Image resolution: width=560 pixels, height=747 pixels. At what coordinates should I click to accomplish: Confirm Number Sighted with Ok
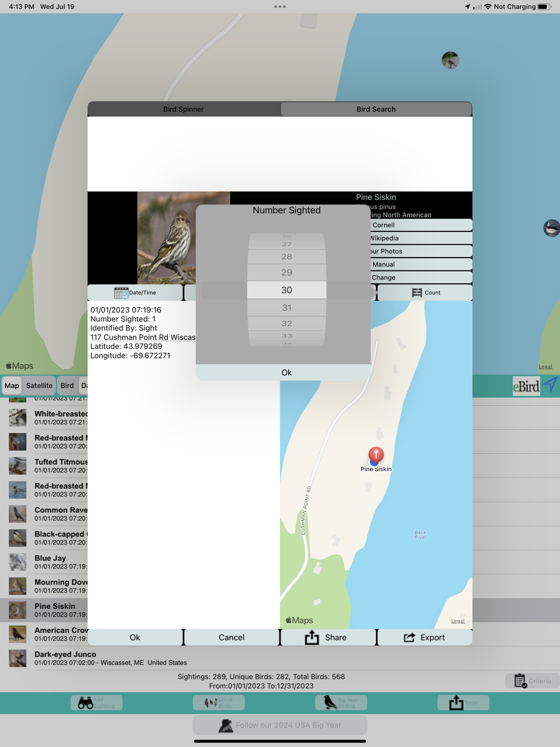click(x=286, y=372)
